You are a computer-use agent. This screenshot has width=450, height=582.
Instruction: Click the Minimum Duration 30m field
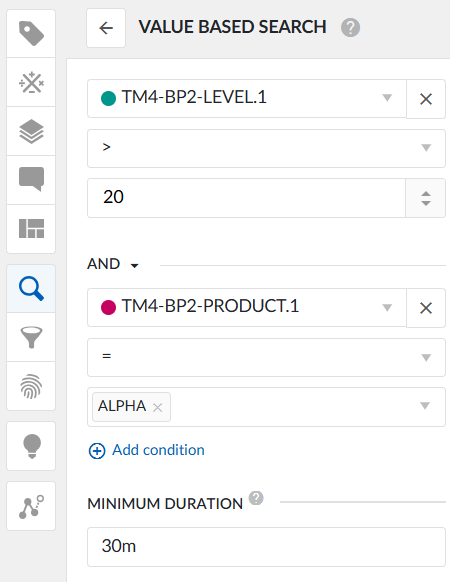266,547
